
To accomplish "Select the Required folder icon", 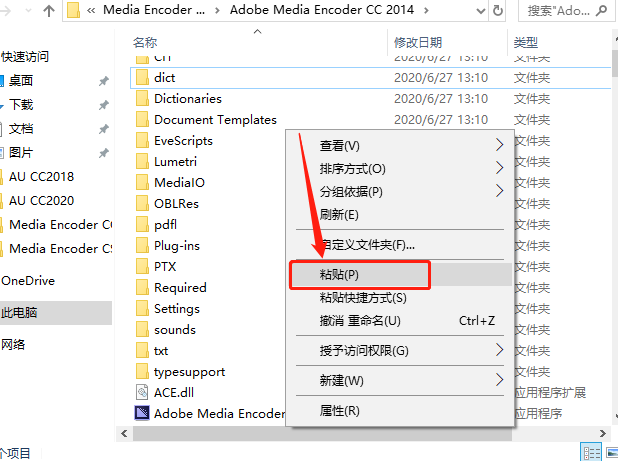I will tap(142, 288).
